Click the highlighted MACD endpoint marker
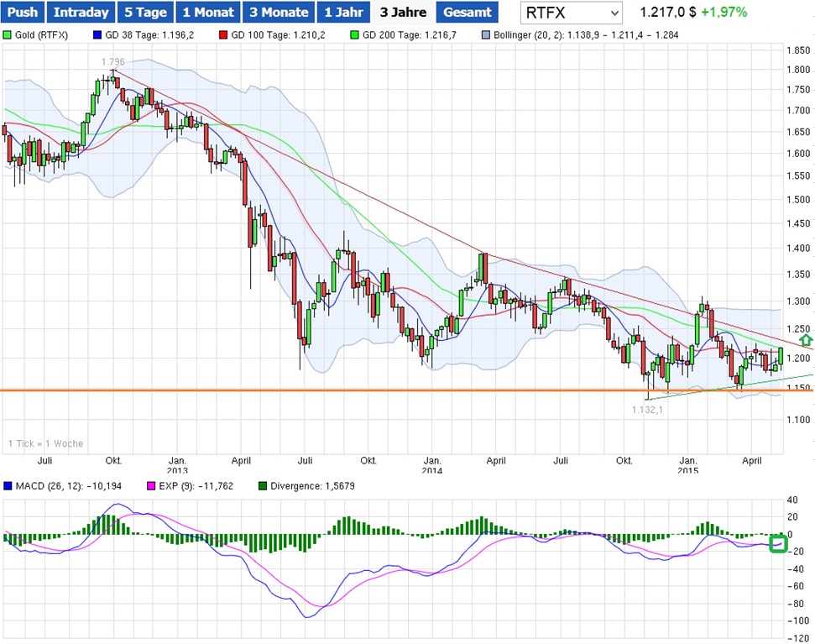Viewport: 815px width, 644px height. (777, 544)
